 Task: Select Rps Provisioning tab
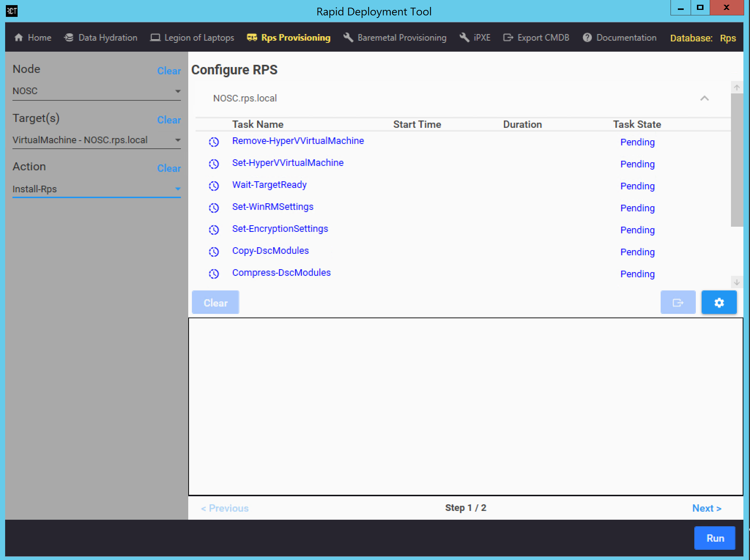289,38
